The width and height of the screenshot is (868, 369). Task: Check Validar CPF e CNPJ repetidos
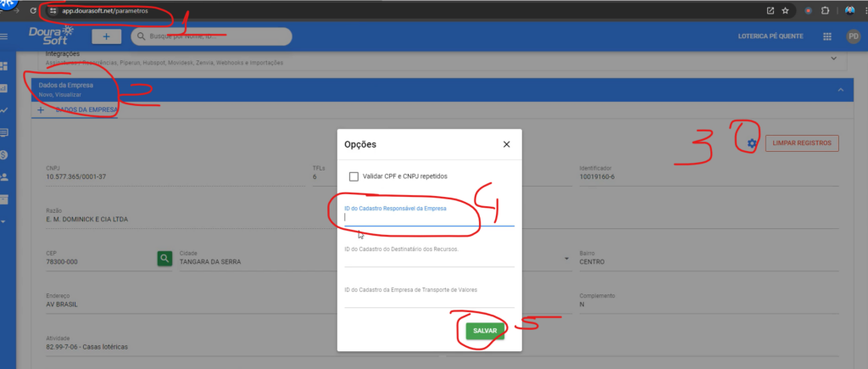[x=353, y=176]
